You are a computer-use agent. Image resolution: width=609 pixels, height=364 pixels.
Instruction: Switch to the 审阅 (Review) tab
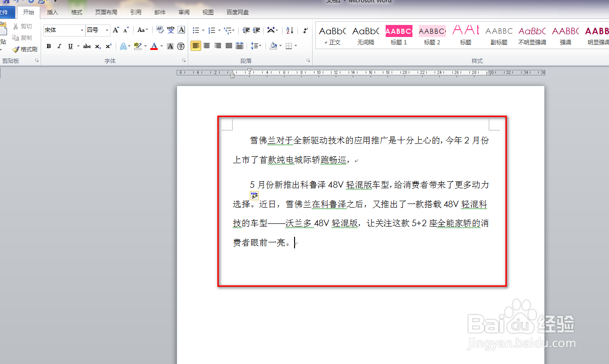(184, 12)
